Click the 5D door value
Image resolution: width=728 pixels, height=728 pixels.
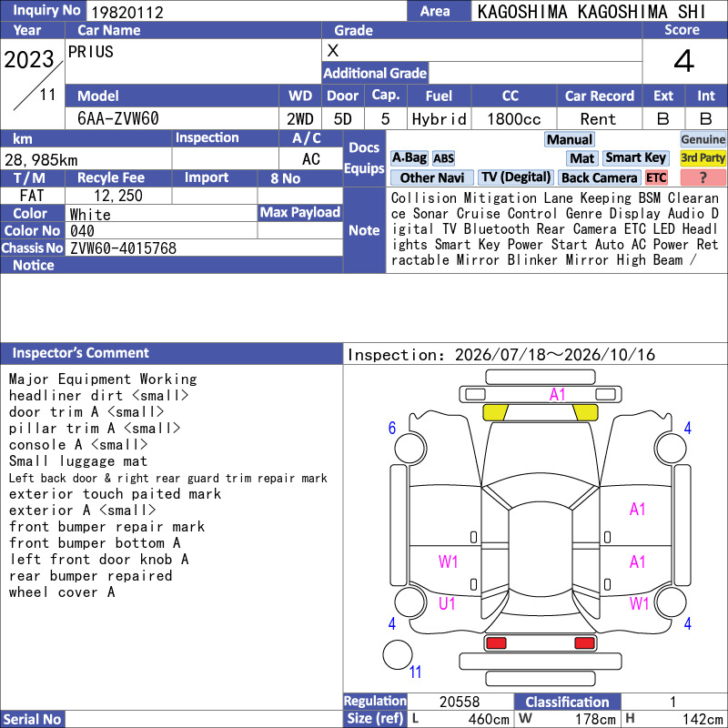coord(343,119)
